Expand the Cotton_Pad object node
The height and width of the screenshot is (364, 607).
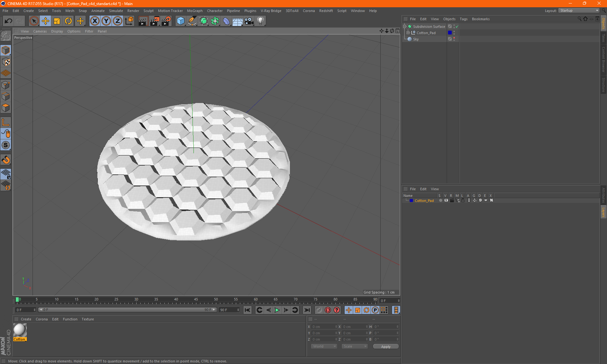pos(408,33)
